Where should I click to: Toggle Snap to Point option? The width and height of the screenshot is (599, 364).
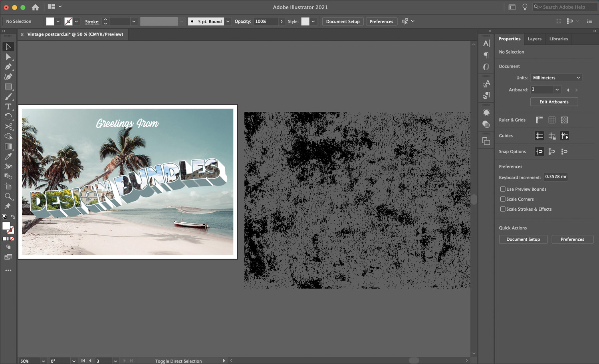click(539, 151)
